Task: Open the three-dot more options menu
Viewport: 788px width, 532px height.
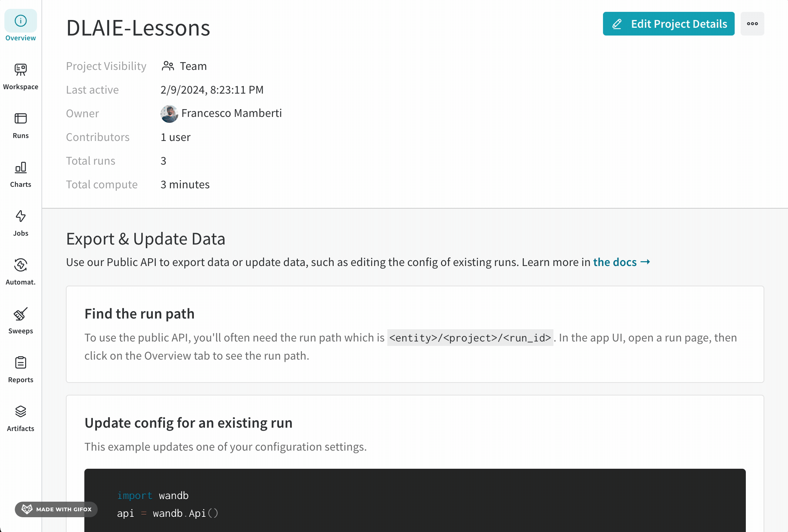Action: click(x=752, y=24)
